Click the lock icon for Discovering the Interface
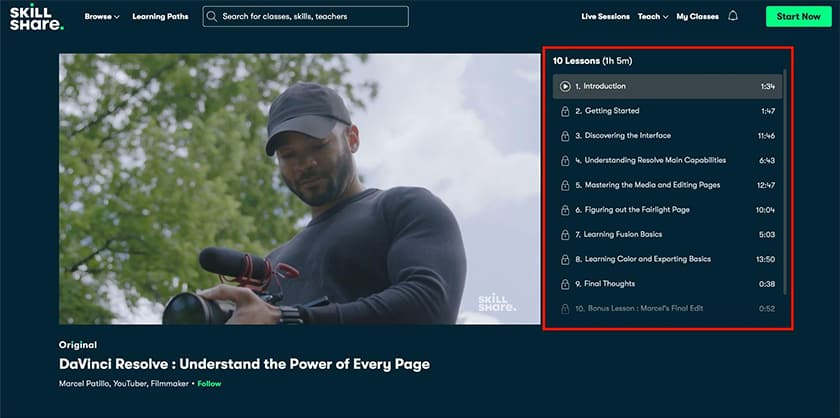The height and width of the screenshot is (418, 840). point(565,136)
